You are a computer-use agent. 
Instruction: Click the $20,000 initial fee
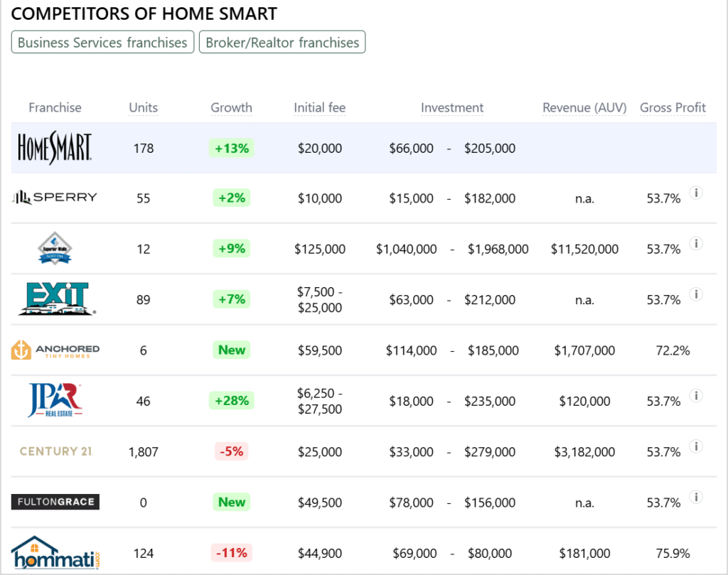click(x=319, y=149)
